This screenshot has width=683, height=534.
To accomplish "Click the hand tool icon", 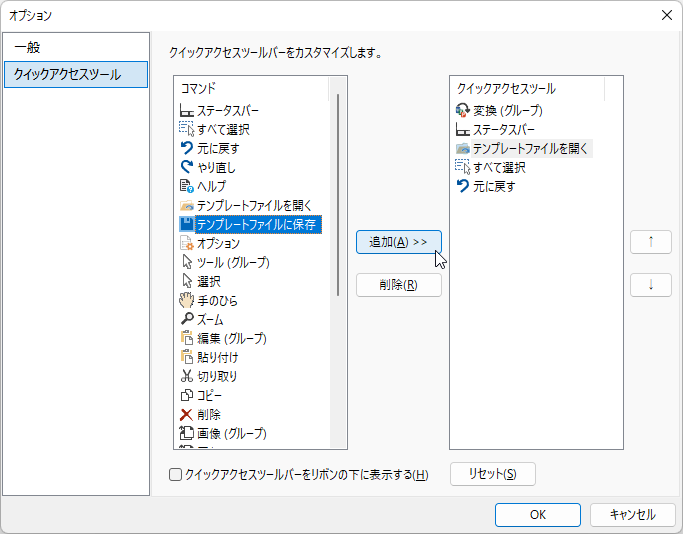I will (186, 301).
